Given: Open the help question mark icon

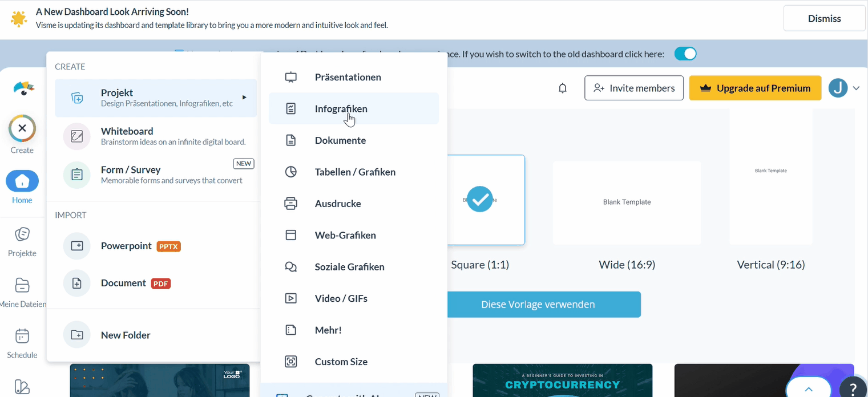Looking at the screenshot, I should (x=853, y=388).
